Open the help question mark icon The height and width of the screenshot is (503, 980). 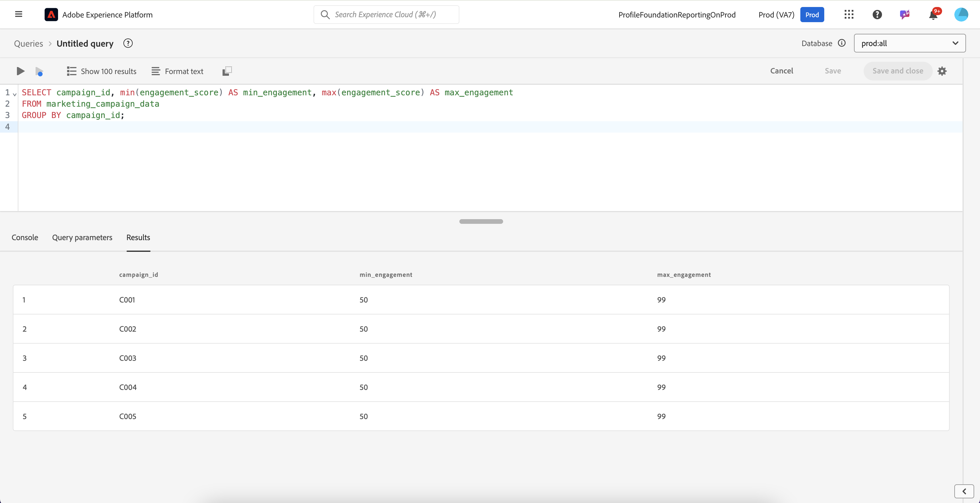(877, 15)
